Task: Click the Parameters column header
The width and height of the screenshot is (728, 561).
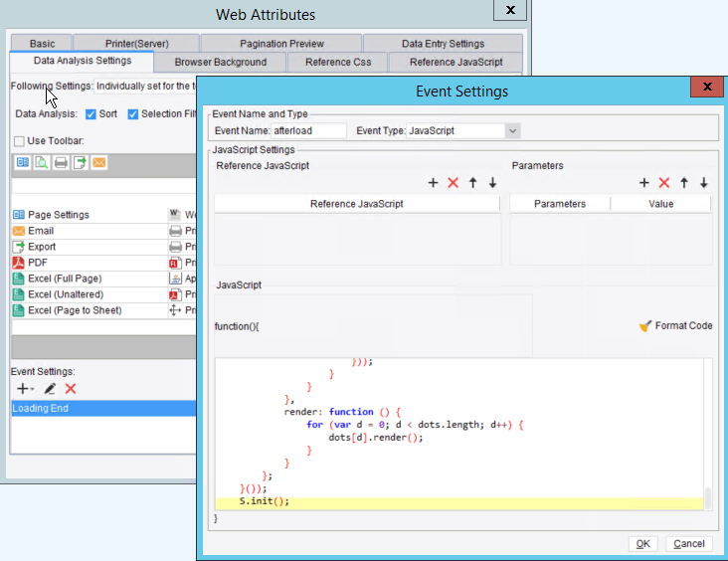Action: pyautogui.click(x=560, y=204)
